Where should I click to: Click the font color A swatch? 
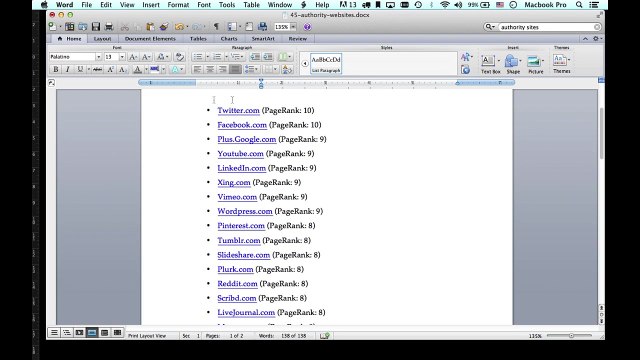pos(138,70)
